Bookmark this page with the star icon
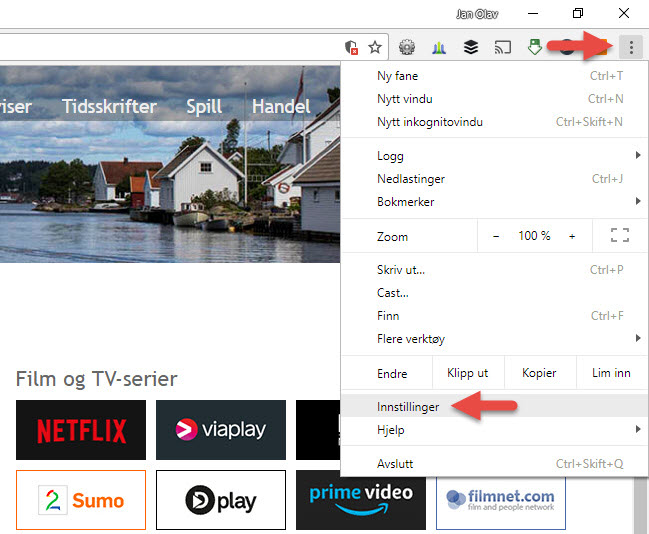This screenshot has height=534, width=649. tap(375, 47)
